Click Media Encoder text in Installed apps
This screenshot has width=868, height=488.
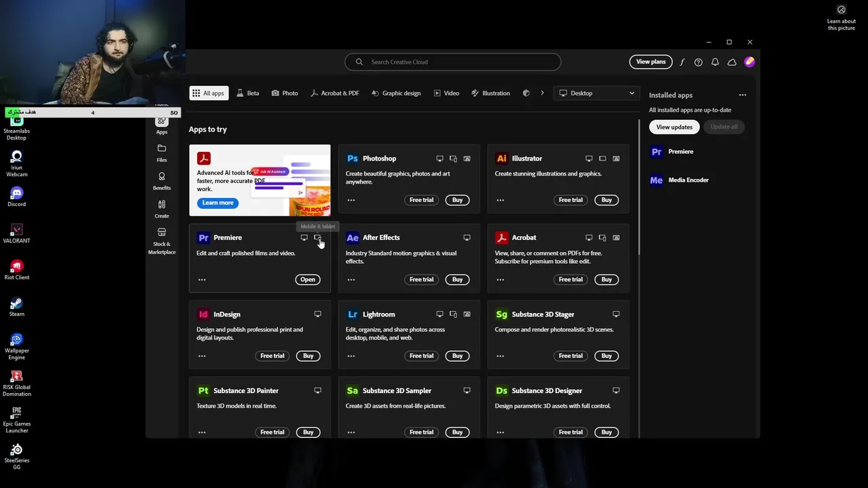(688, 180)
